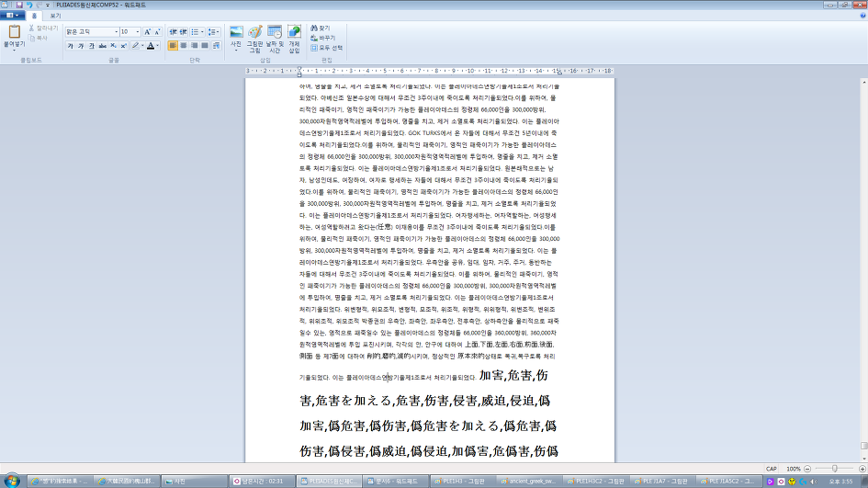Increase the font size with grow icon
The width and height of the screenshot is (868, 488).
coord(147,32)
